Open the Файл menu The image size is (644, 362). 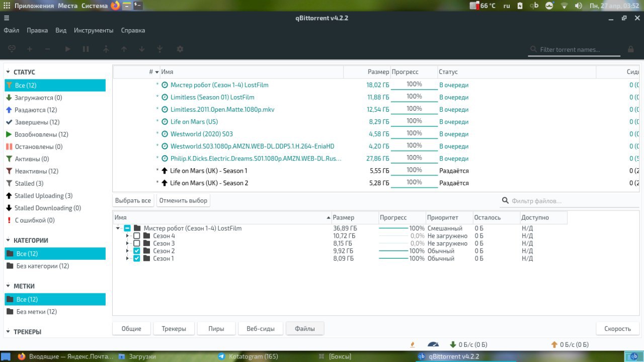coord(12,30)
